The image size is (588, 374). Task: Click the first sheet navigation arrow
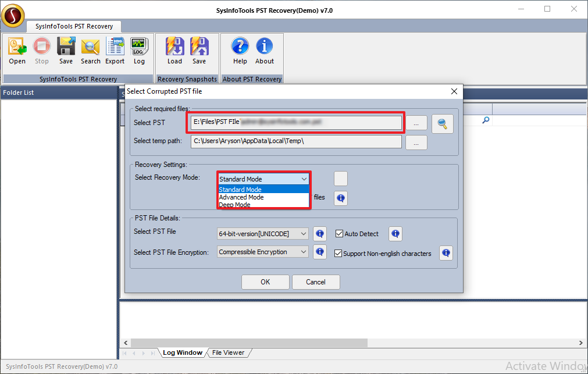tap(124, 353)
